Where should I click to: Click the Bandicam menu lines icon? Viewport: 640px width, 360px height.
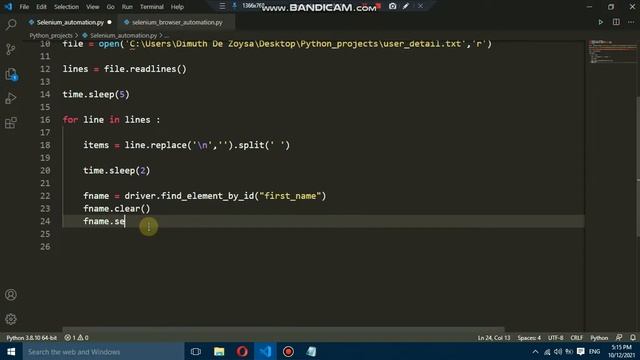[222, 6]
